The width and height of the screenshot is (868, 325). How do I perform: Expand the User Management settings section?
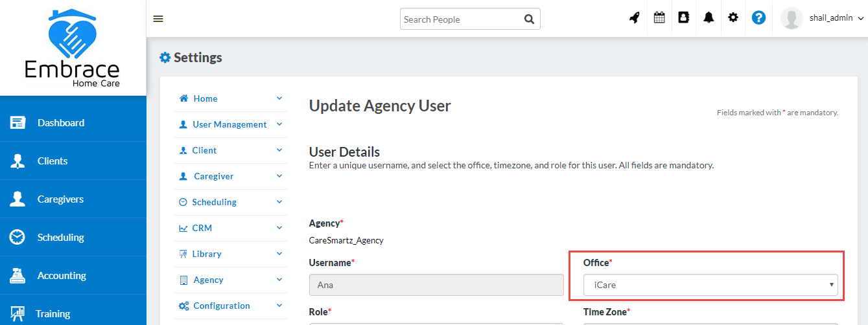[229, 124]
